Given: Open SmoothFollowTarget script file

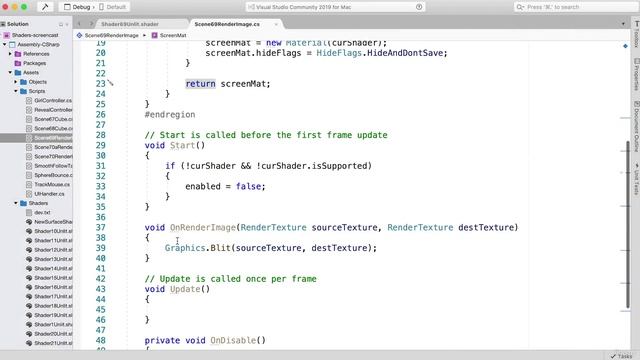Looking at the screenshot, I should [53, 166].
